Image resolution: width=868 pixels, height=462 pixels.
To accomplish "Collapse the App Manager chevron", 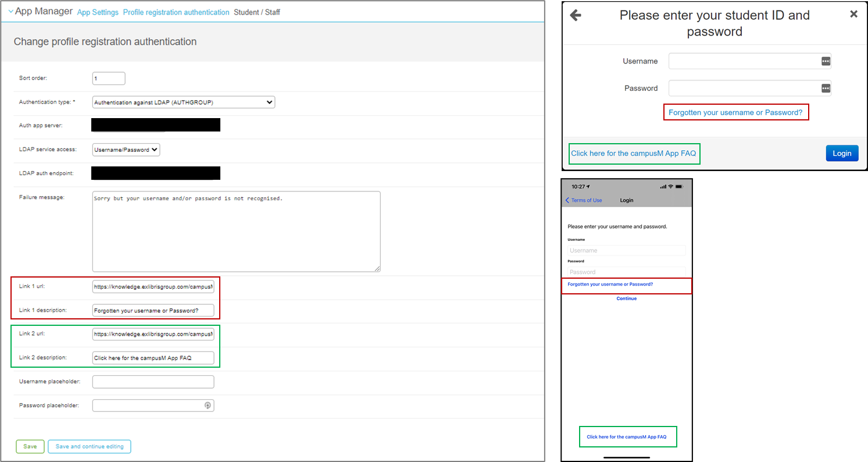I will 10,12.
